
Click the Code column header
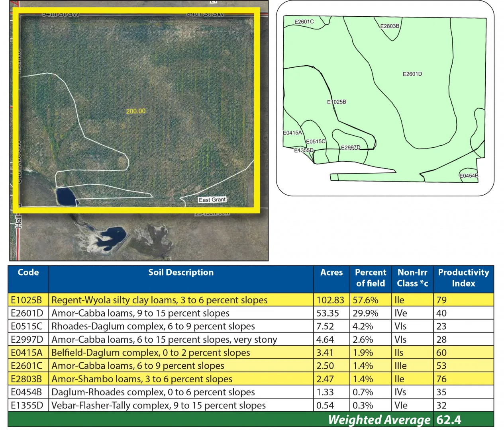pos(28,273)
